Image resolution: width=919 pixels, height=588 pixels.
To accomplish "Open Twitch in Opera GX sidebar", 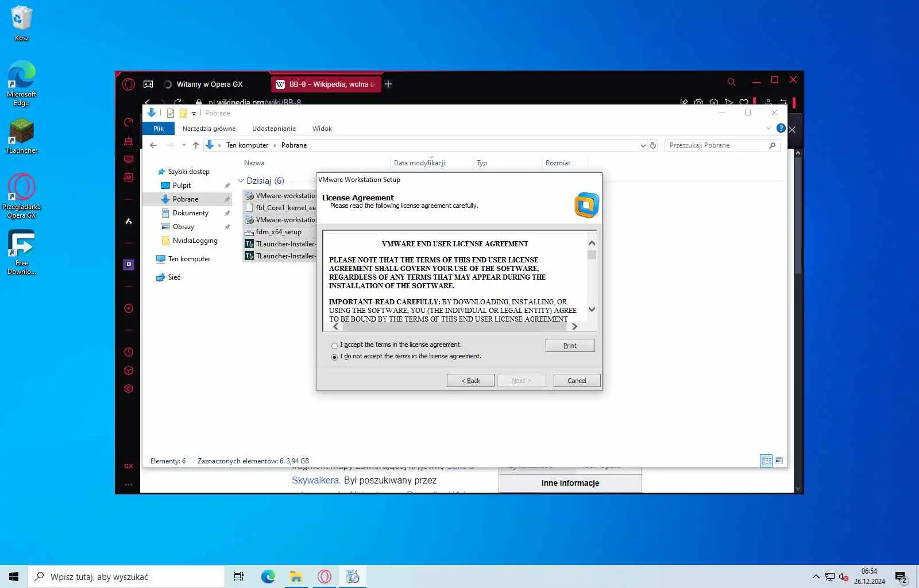I will coord(129,265).
